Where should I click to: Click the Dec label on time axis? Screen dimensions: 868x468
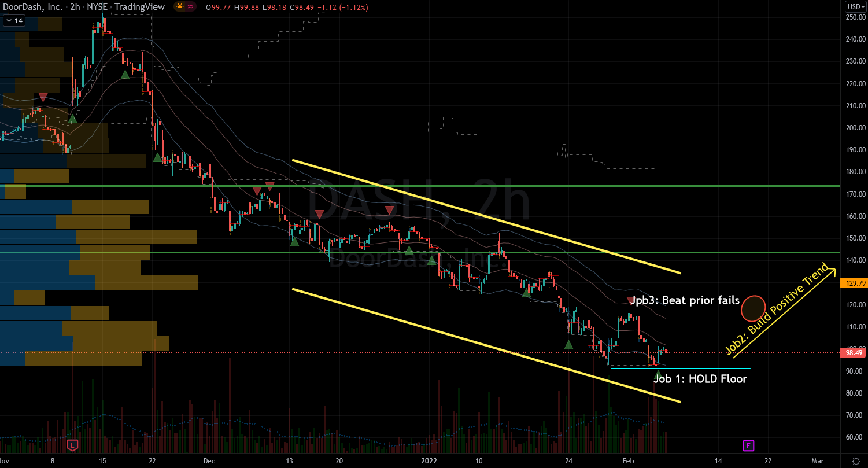(209, 461)
